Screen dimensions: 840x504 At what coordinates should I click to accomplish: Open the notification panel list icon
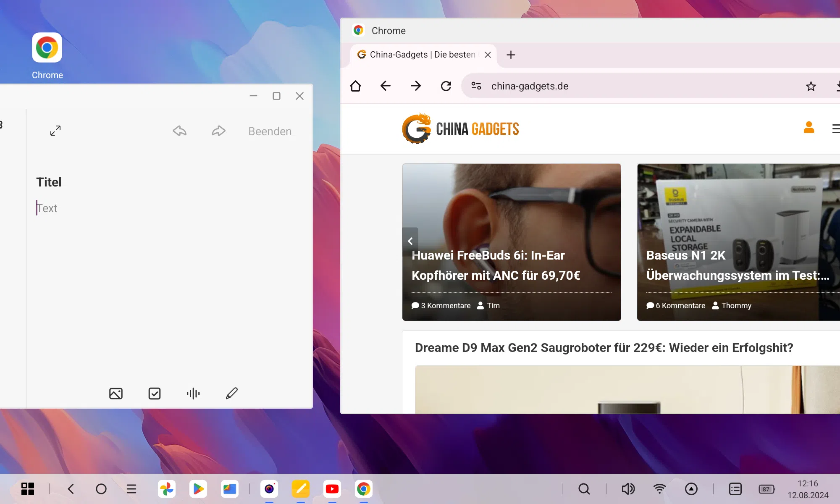[x=735, y=489]
